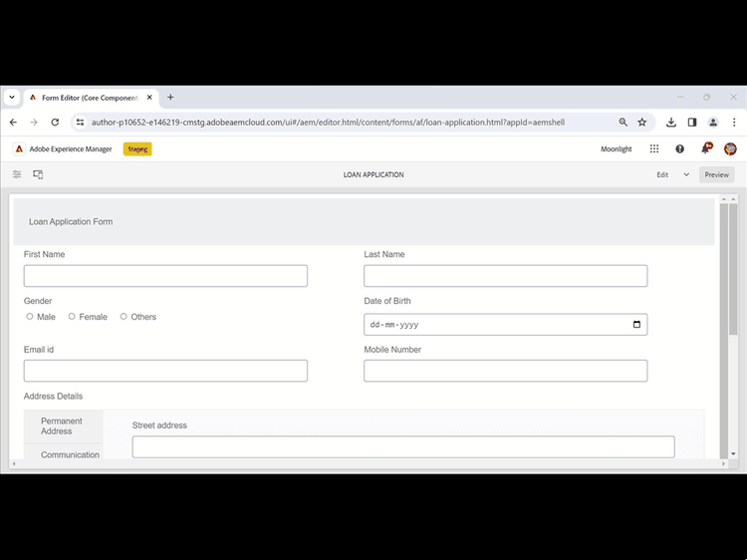The height and width of the screenshot is (560, 747).
Task: Click the Address Details label
Action: 54,397
